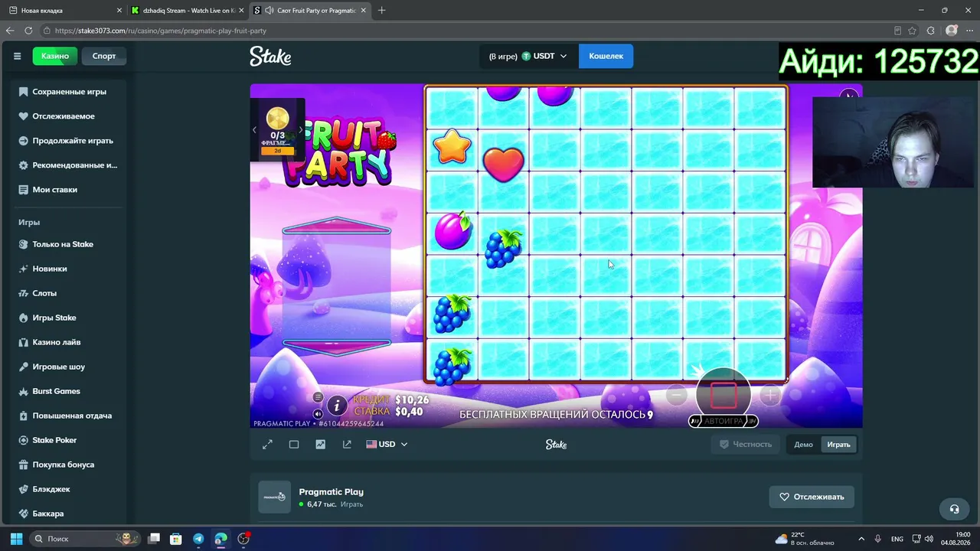
Task: Open Microsoft Store from the taskbar
Action: [x=176, y=539]
